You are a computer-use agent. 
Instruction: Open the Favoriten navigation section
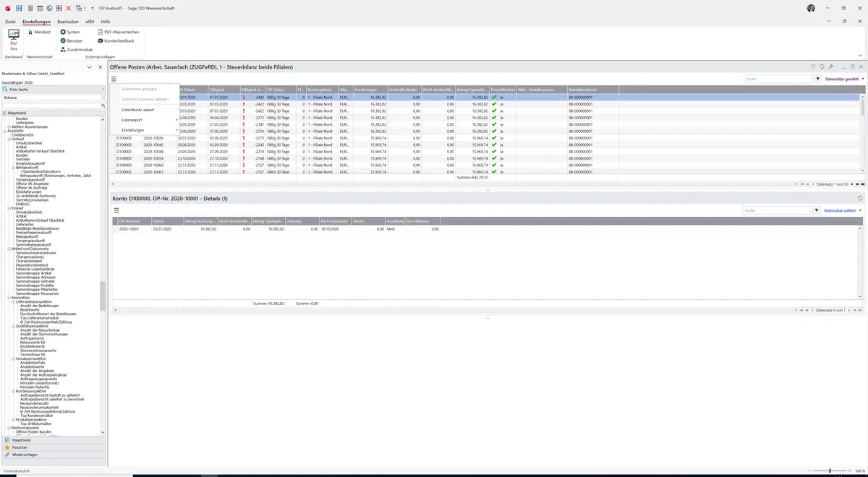[54, 447]
